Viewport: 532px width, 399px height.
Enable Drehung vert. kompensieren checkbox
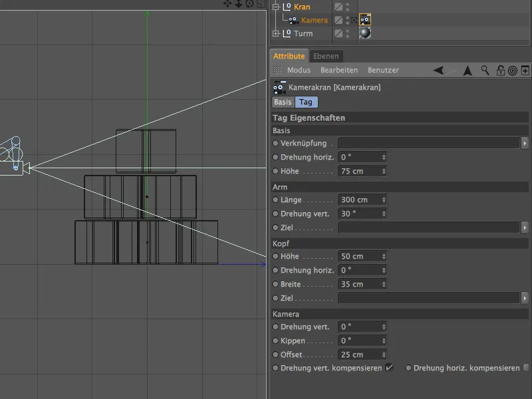coord(389,368)
